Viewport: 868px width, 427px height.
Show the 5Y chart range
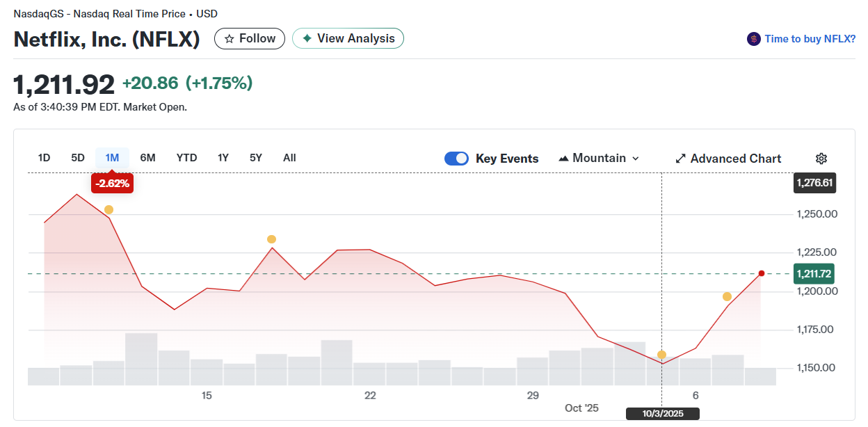pyautogui.click(x=256, y=158)
